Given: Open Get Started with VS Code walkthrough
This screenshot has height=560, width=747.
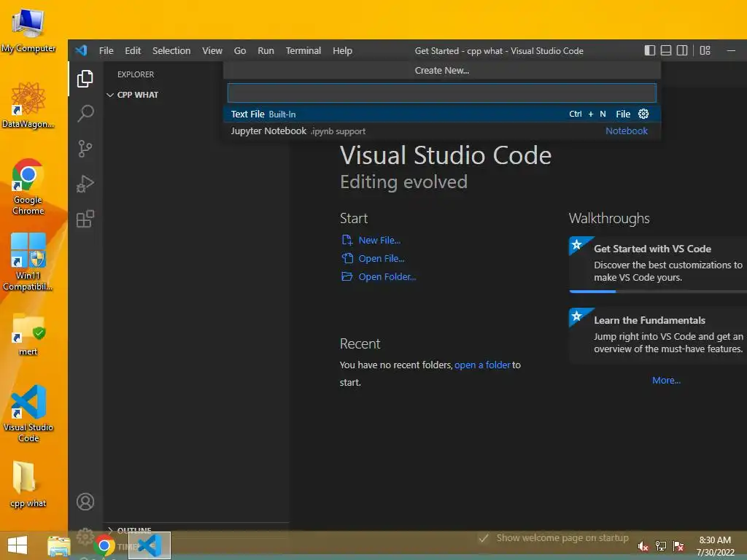Looking at the screenshot, I should pos(658,264).
